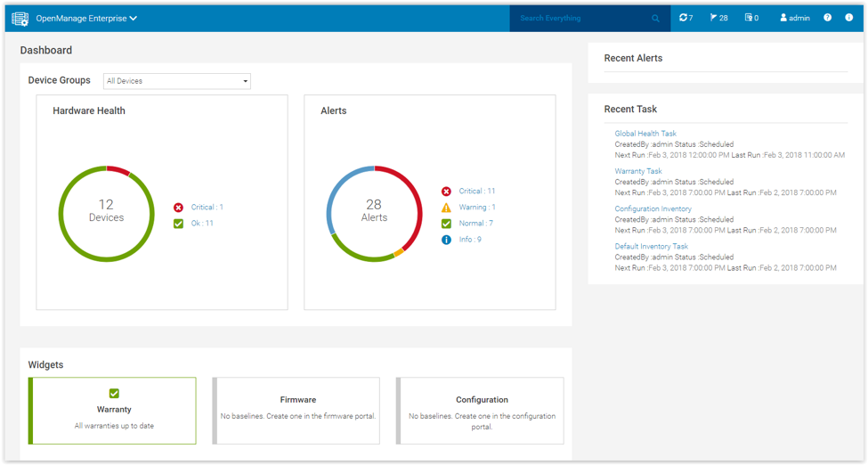The image size is (868, 465).
Task: Click the help question mark icon
Action: coord(827,18)
